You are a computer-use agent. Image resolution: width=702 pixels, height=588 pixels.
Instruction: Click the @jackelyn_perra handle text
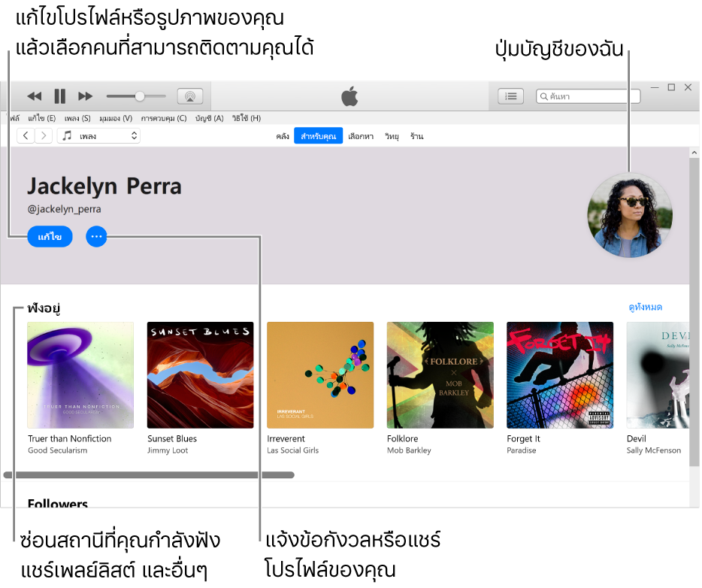(x=65, y=209)
